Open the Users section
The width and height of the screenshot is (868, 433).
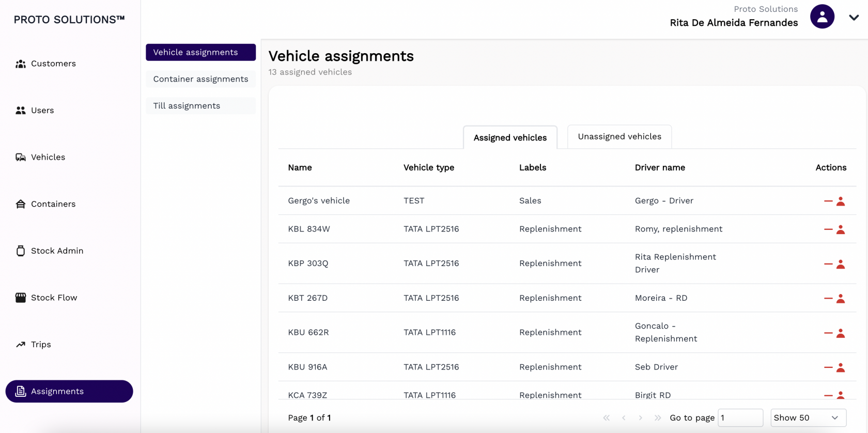tap(35, 111)
